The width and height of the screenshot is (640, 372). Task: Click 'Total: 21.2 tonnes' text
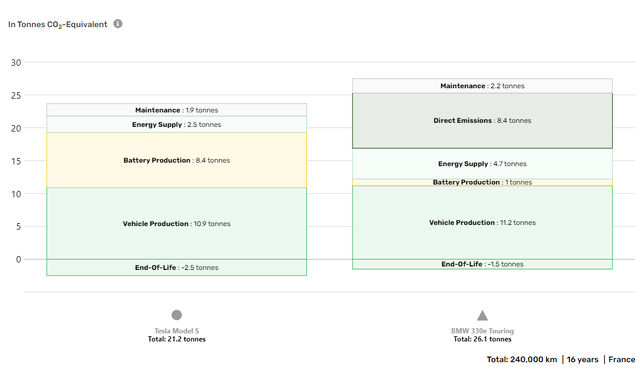[x=176, y=339]
